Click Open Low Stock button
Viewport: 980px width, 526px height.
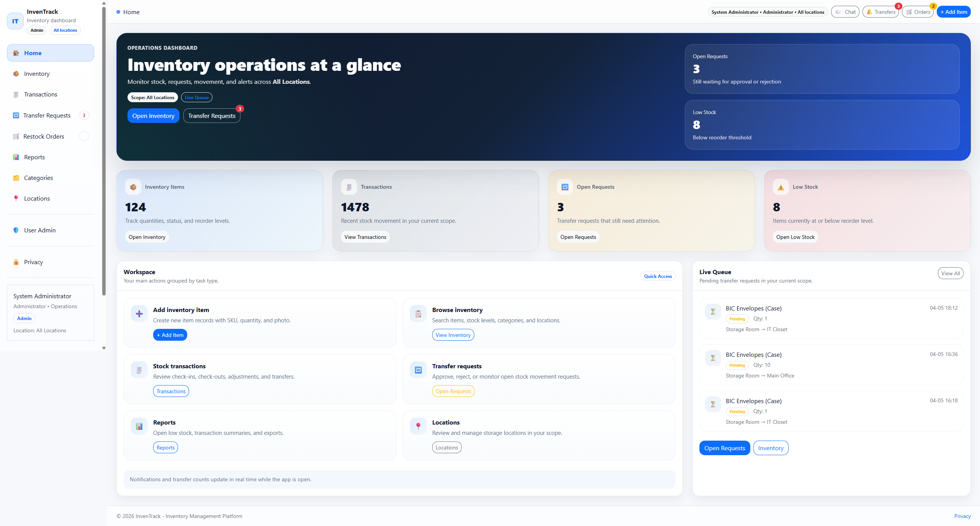[795, 237]
